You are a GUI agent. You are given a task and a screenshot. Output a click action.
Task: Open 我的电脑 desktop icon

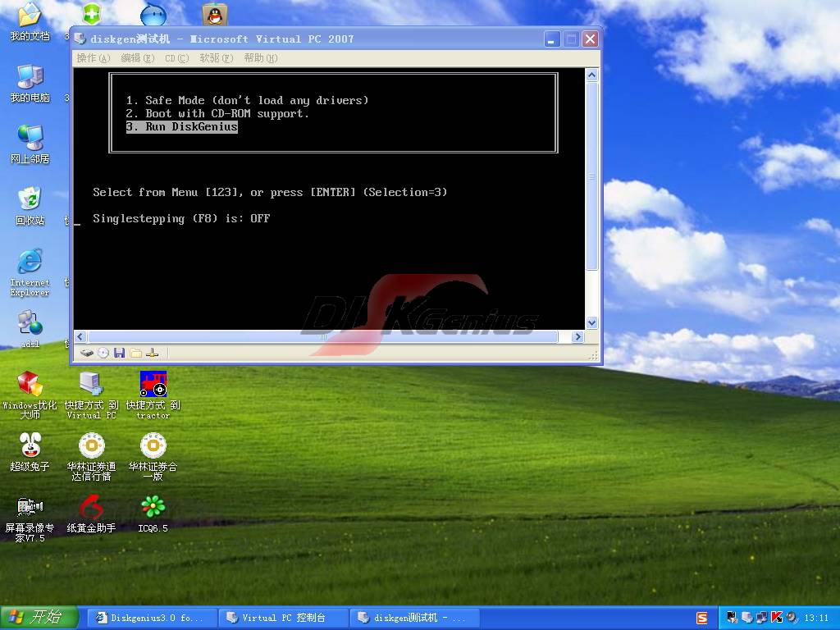(x=30, y=84)
